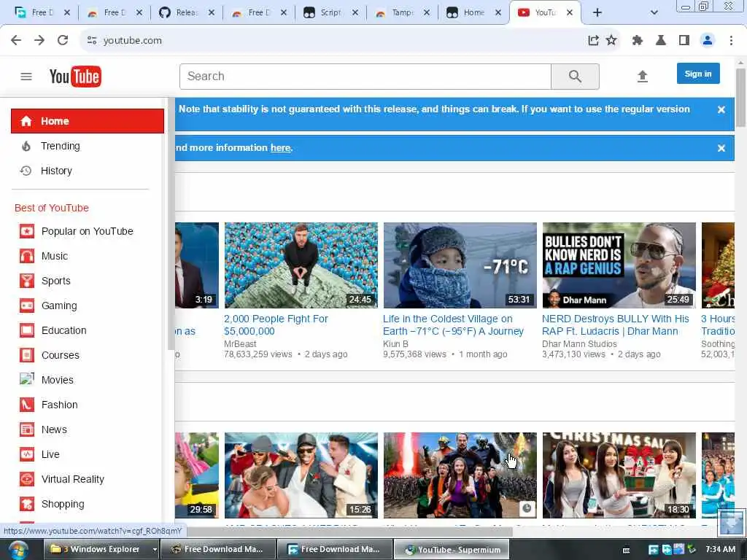Viewport: 747px width, 560px height.
Task: Toggle the browser side panel
Action: [x=684, y=41]
